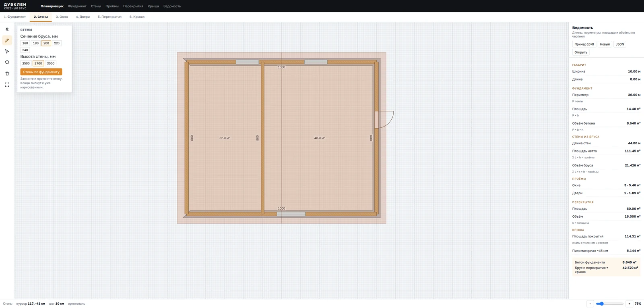This screenshot has height=308, width=644.
Task: Load the Пример 10×8 example
Action: [584, 44]
